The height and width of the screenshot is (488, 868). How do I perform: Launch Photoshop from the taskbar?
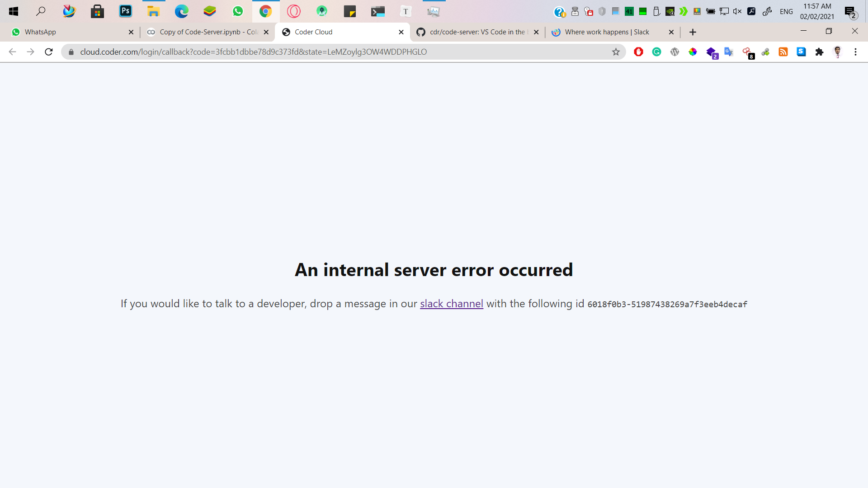pos(125,11)
